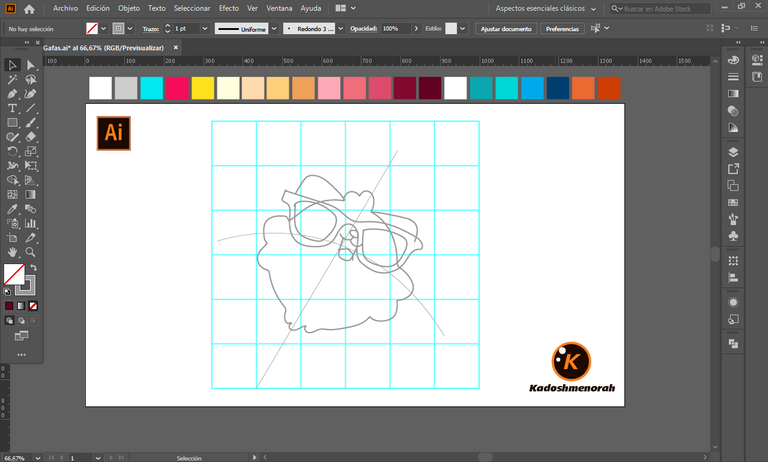The image size is (768, 462).
Task: Select the Eraser tool
Action: coord(30,137)
